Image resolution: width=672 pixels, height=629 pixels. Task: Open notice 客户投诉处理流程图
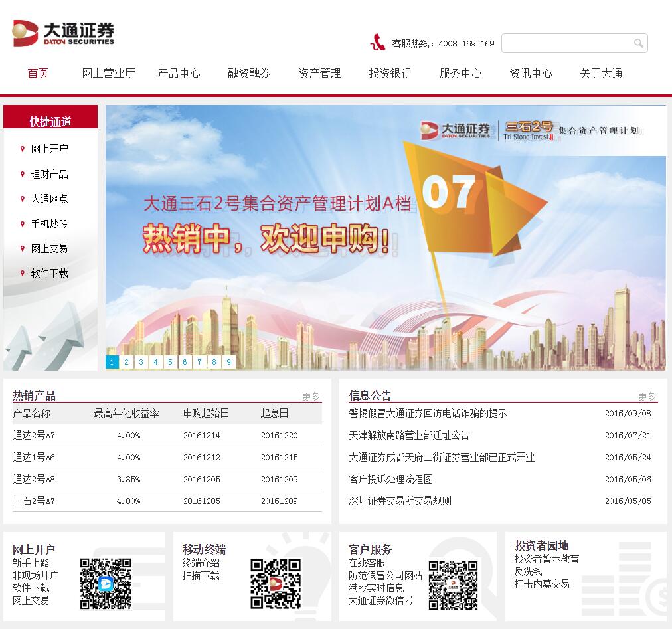tap(391, 479)
